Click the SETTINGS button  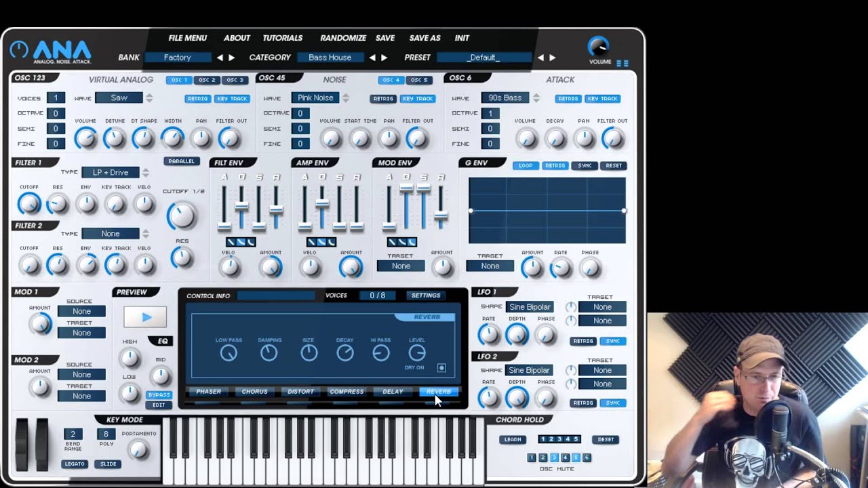[x=426, y=296]
